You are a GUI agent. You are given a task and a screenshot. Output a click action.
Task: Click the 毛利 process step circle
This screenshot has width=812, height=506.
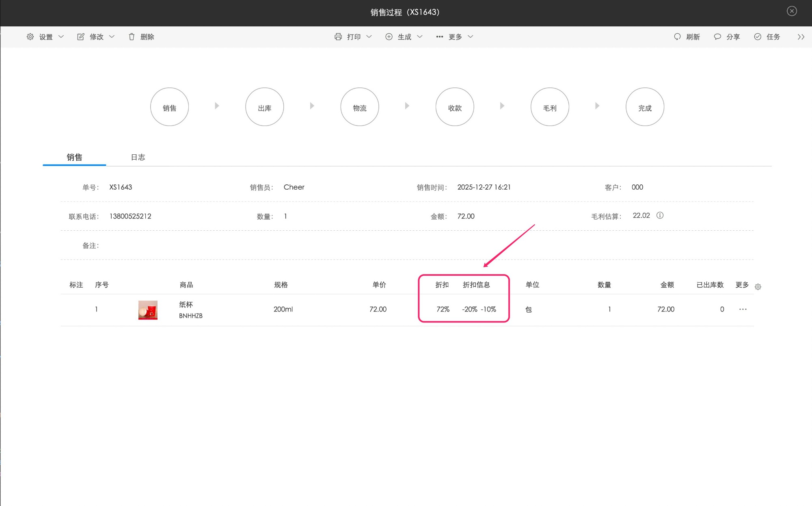[x=550, y=107]
